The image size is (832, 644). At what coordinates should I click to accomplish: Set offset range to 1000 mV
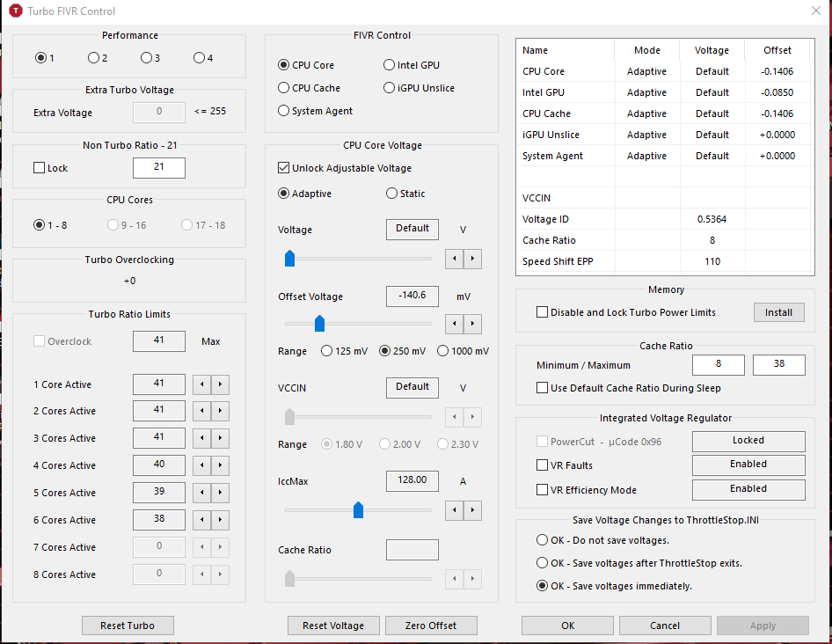pos(463,351)
